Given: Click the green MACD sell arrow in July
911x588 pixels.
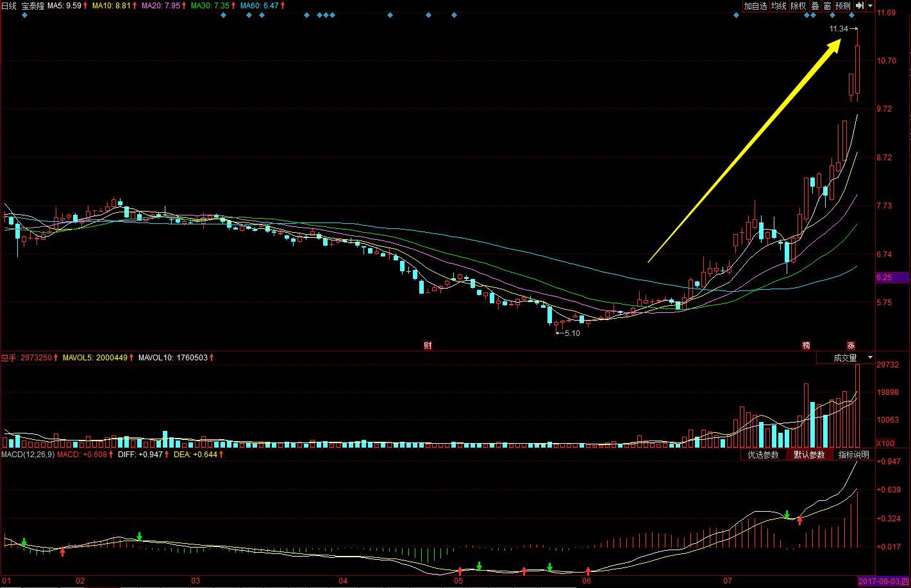Looking at the screenshot, I should point(787,514).
